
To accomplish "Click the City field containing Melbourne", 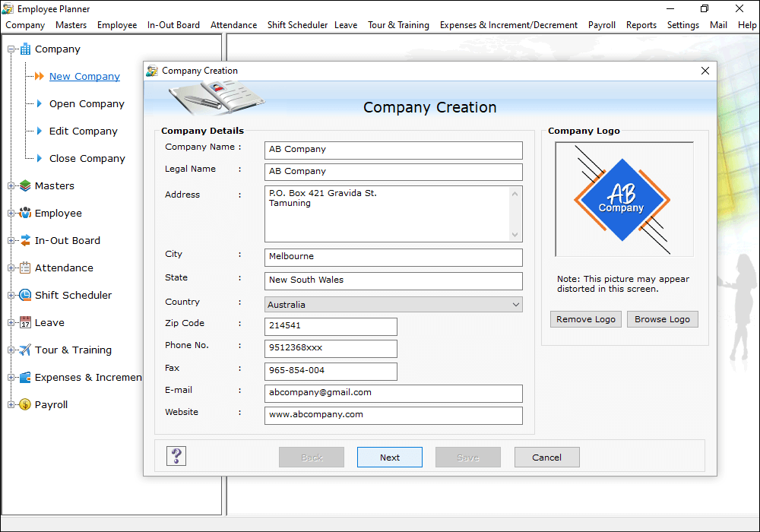I will pyautogui.click(x=393, y=258).
